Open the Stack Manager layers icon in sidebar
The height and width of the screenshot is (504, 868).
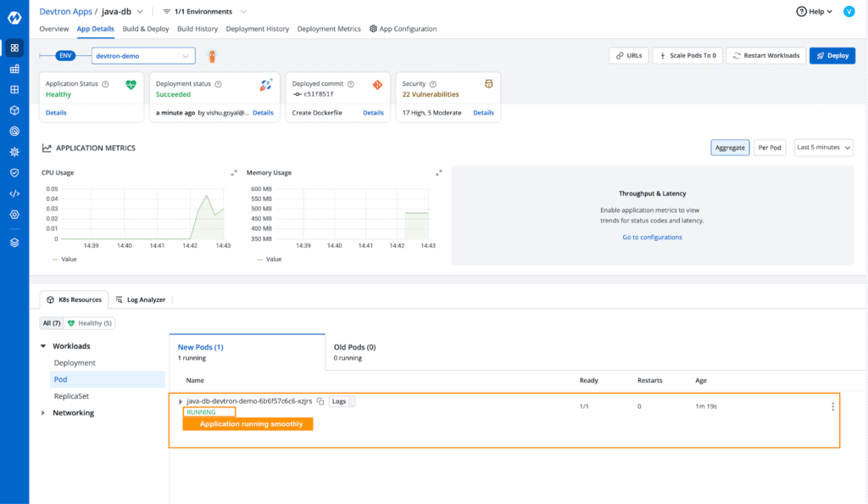click(13, 242)
